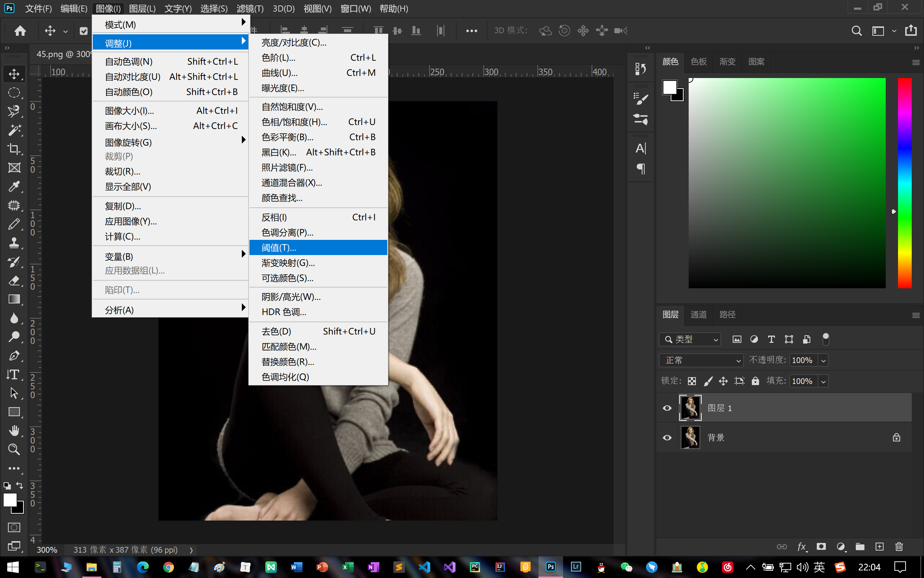Select the Pen tool
Viewport: 924px width, 578px height.
(14, 355)
